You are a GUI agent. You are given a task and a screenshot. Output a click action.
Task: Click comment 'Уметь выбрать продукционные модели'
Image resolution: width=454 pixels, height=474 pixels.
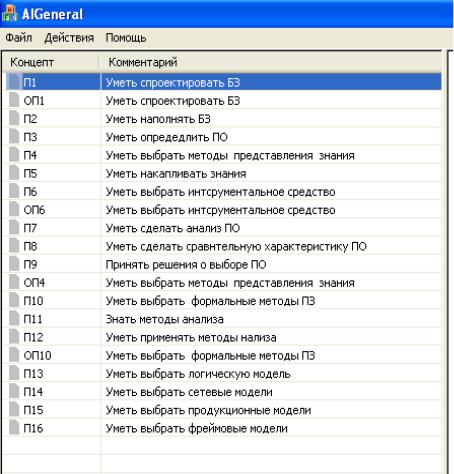[x=208, y=410]
